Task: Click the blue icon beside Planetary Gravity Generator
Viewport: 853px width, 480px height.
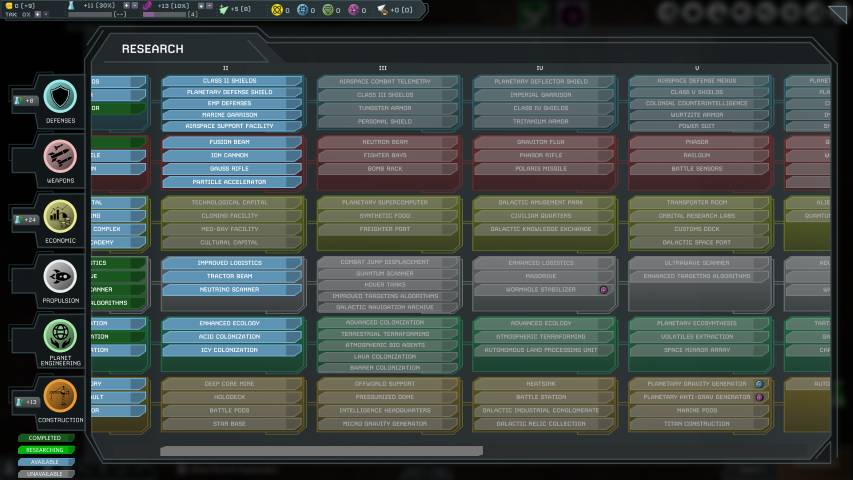Action: [759, 383]
